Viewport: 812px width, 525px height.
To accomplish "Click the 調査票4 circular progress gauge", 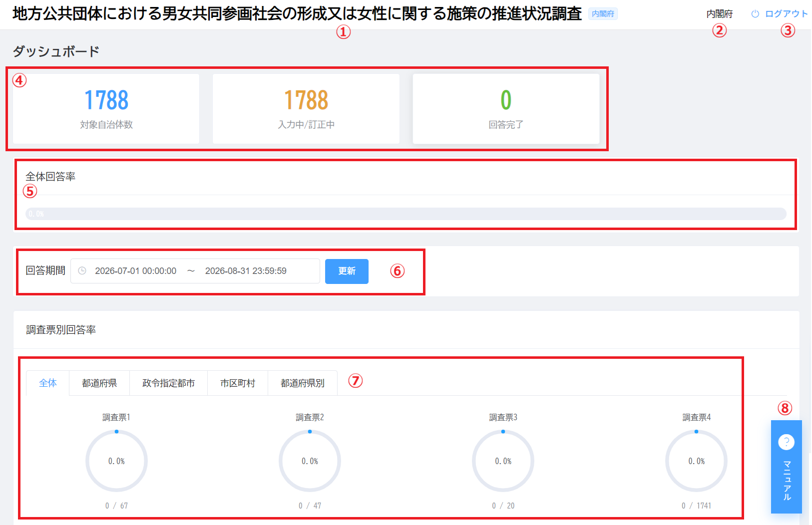I will [696, 461].
